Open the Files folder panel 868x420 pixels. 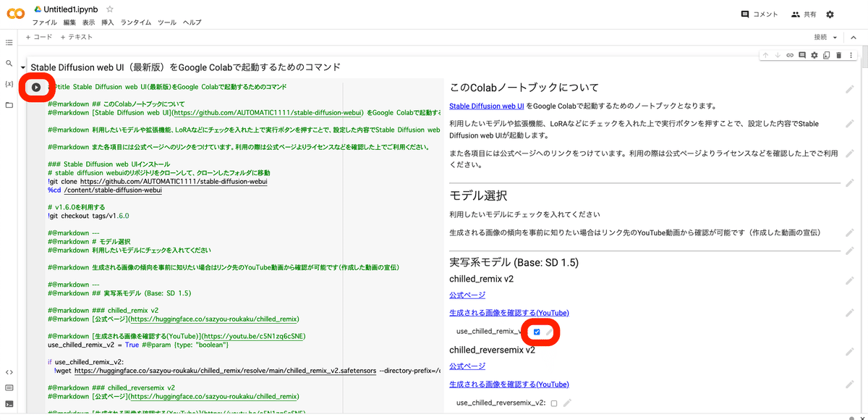pyautogui.click(x=9, y=105)
